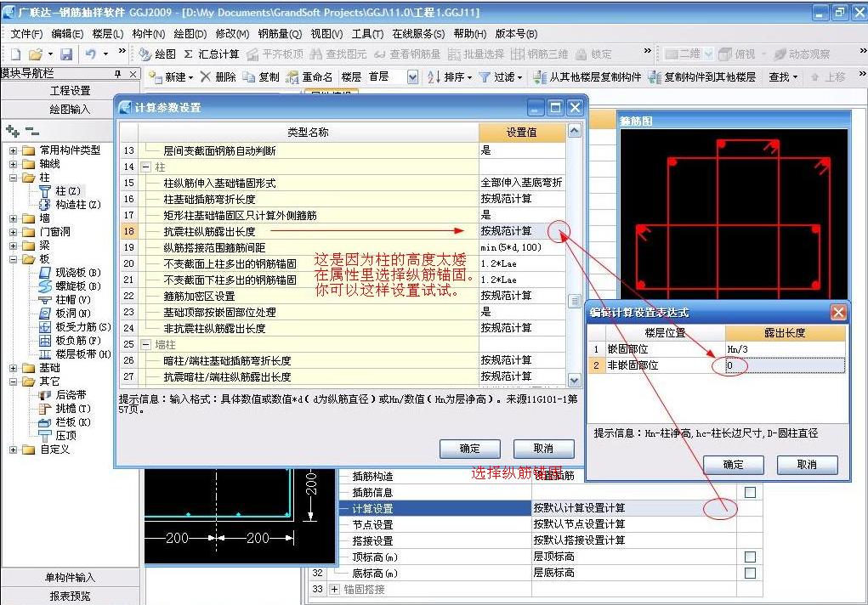Select 现浇板(B) slab item
This screenshot has height=605, width=868.
point(71,272)
